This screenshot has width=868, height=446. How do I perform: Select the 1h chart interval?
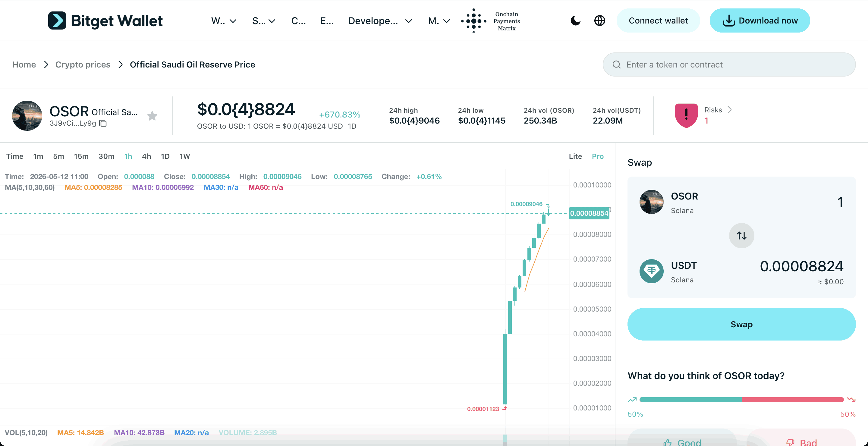point(128,156)
